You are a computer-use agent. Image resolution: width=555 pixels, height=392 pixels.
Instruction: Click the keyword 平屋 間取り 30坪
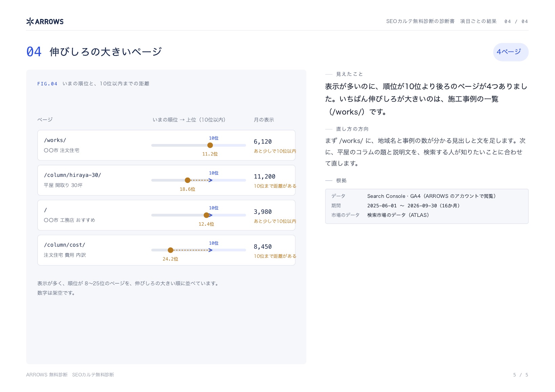coord(63,185)
